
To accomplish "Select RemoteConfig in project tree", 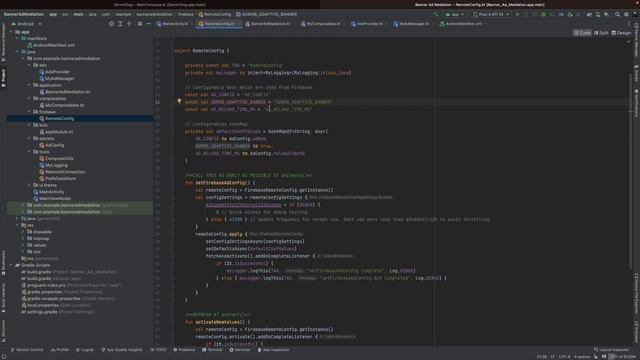I will [60, 118].
